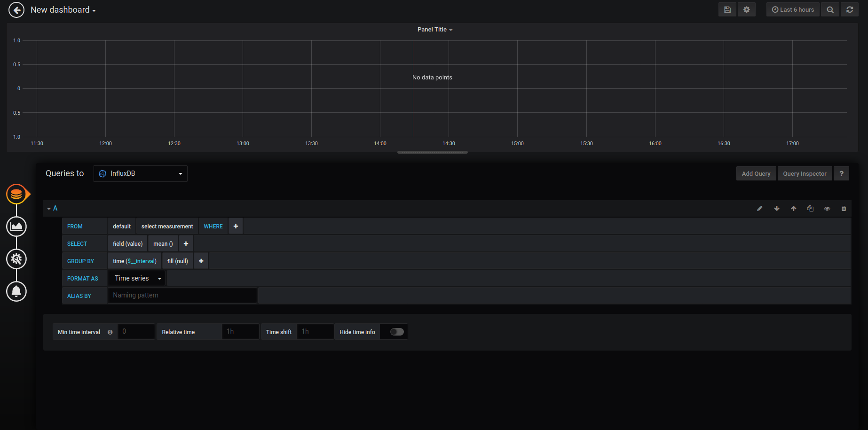Duplicate query A with the copy icon
This screenshot has height=430, width=868.
810,209
